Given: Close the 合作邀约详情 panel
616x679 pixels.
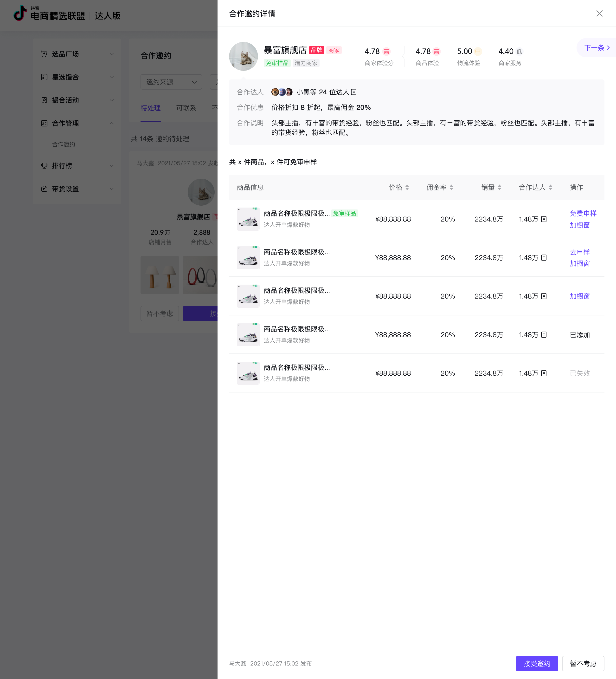Looking at the screenshot, I should tap(599, 13).
